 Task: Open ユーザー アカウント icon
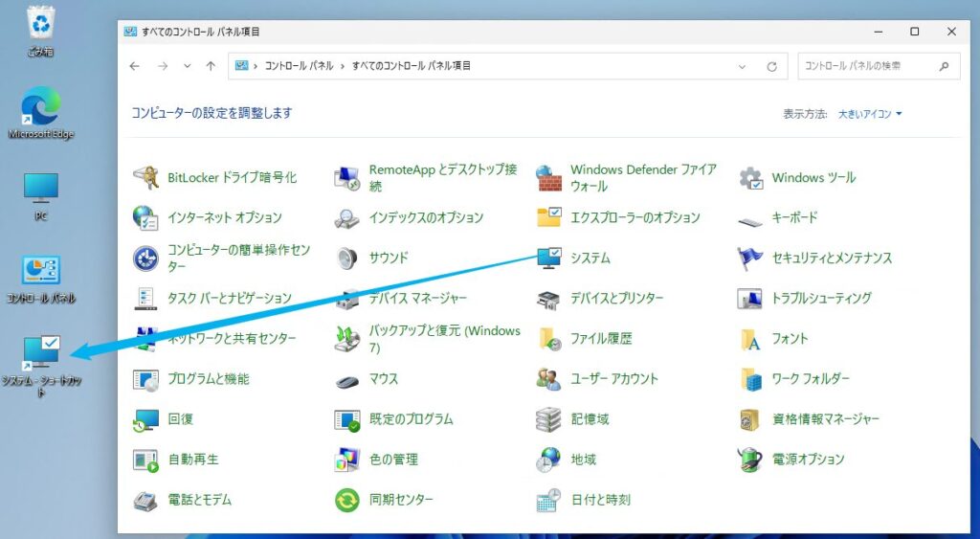549,378
